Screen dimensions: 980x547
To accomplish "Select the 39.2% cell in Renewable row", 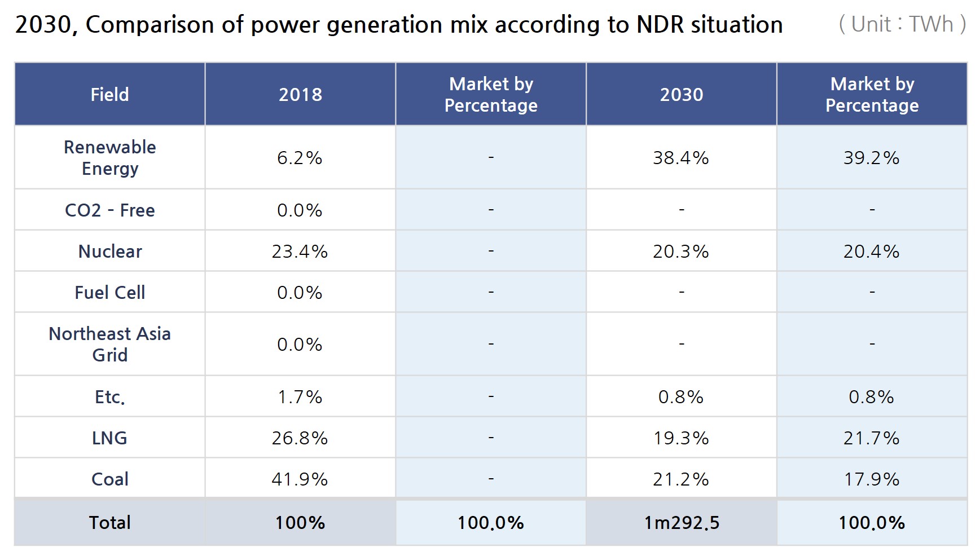I will click(x=871, y=157).
